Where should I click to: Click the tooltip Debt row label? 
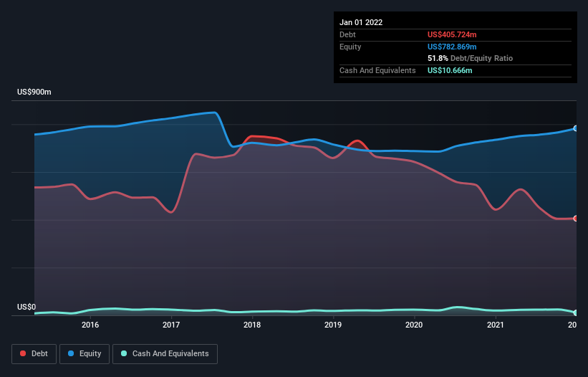click(347, 34)
